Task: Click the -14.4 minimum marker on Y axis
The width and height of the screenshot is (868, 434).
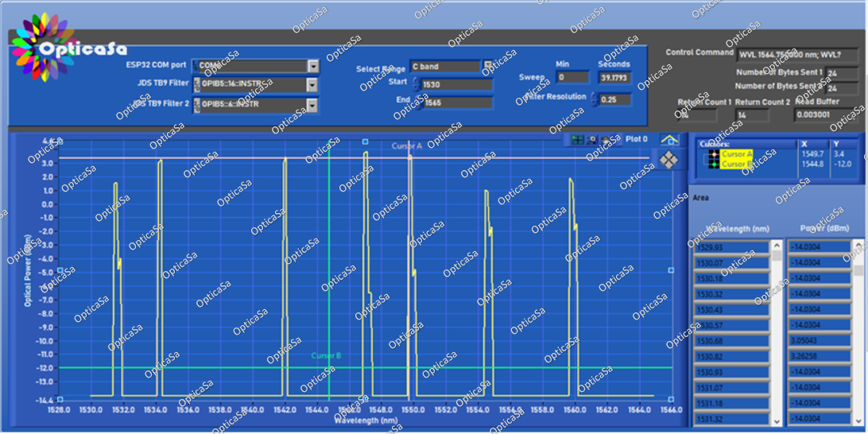Action: pyautogui.click(x=46, y=400)
